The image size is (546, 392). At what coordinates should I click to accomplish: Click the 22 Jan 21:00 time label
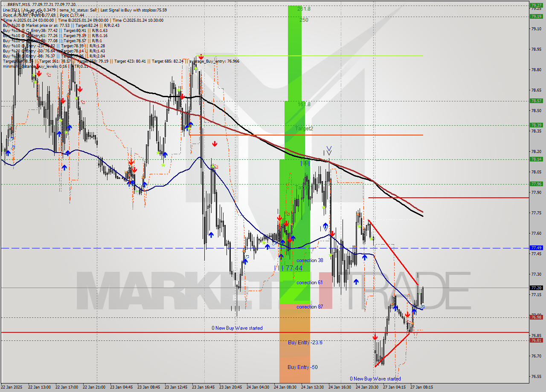click(95, 387)
